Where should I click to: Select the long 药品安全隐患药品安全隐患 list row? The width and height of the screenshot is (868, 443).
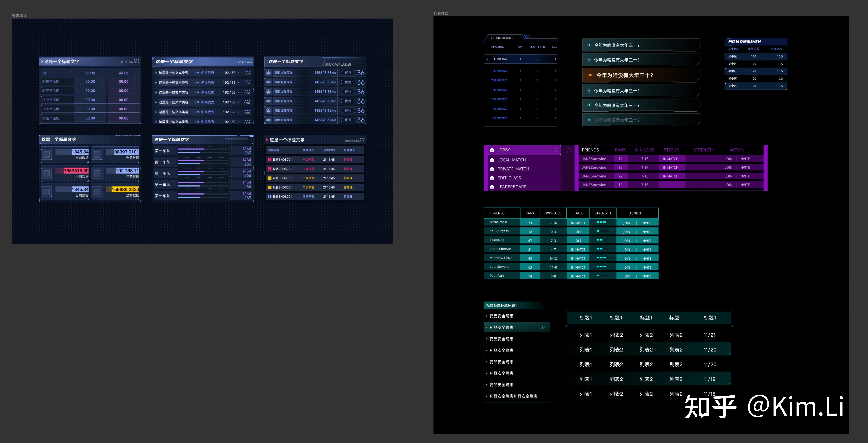(x=517, y=396)
